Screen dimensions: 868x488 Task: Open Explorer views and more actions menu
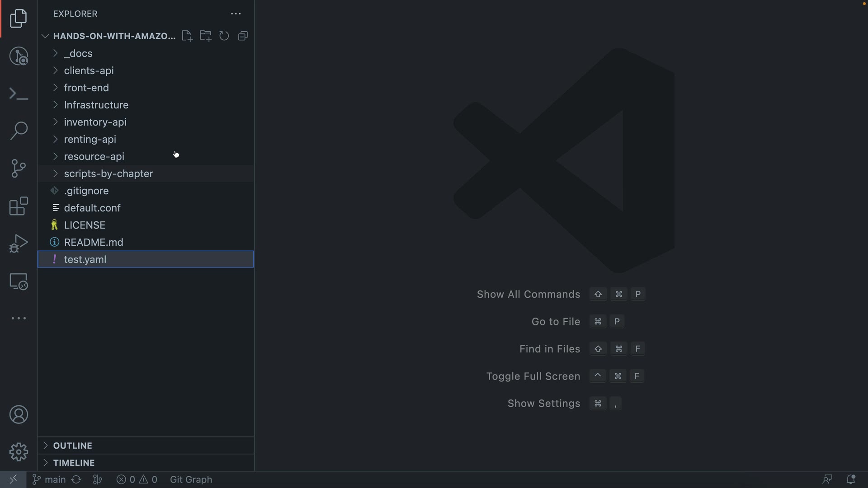point(236,14)
